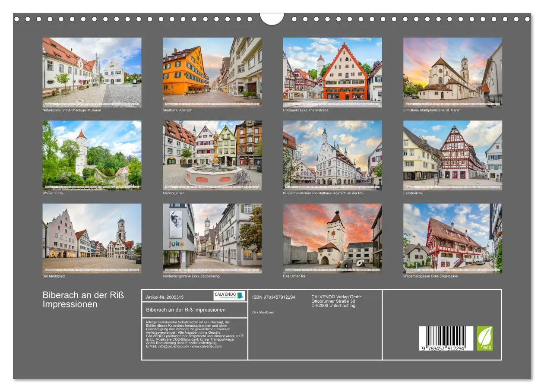Open the Weberberggasse Ecke Engelgasse photo
This screenshot has width=544, height=392.
453,238
